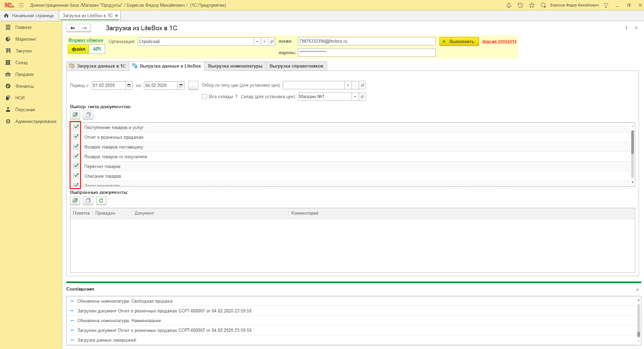This screenshot has height=349, width=644.
Task: Expand the Склад dropdown
Action: (355, 96)
